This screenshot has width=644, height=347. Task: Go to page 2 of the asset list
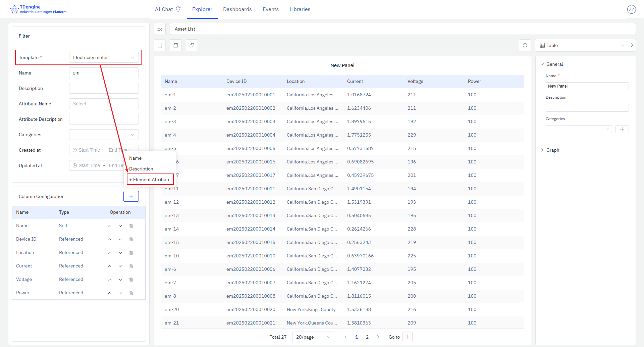367,337
